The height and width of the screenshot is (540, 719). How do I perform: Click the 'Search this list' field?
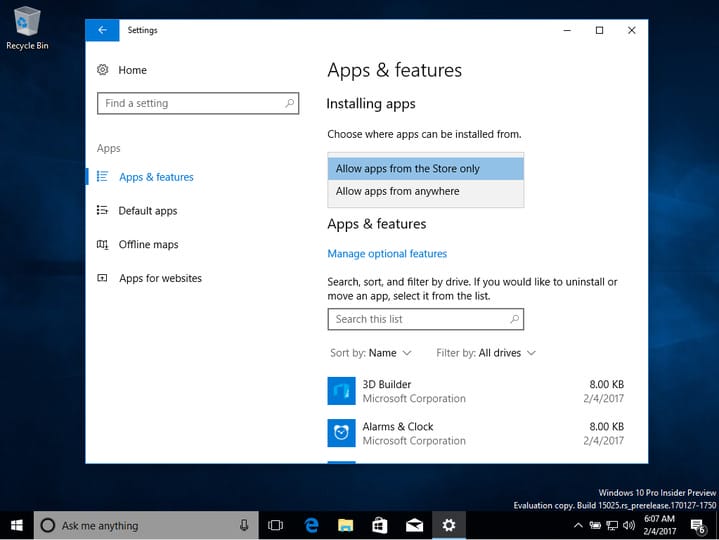[418, 319]
